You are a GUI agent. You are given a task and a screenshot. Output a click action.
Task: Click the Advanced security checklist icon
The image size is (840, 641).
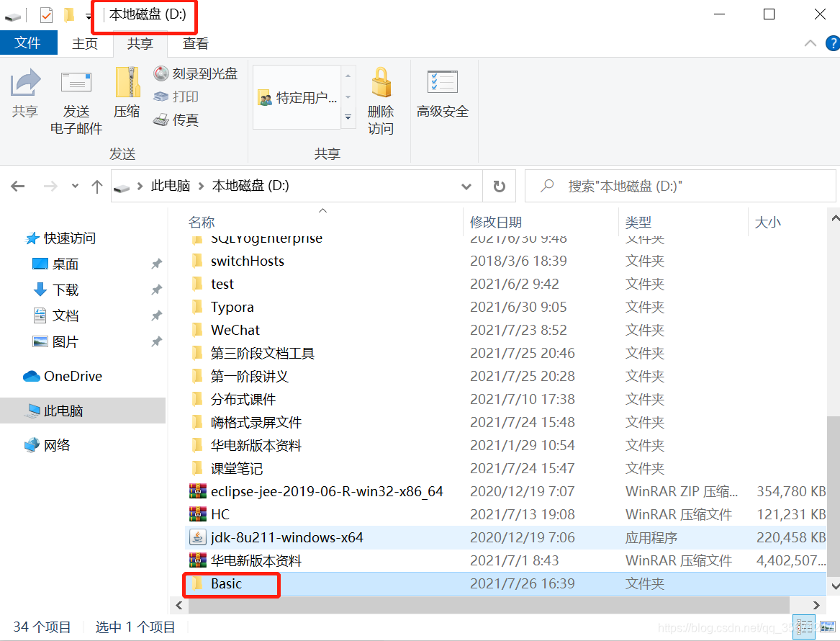coord(443,82)
